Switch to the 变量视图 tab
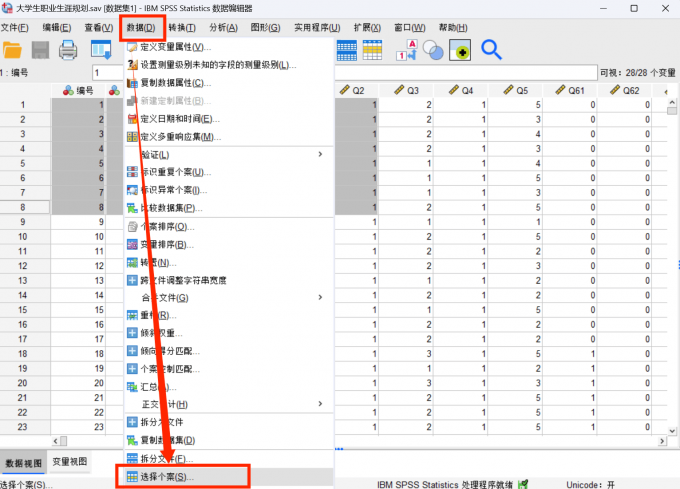 [x=69, y=462]
